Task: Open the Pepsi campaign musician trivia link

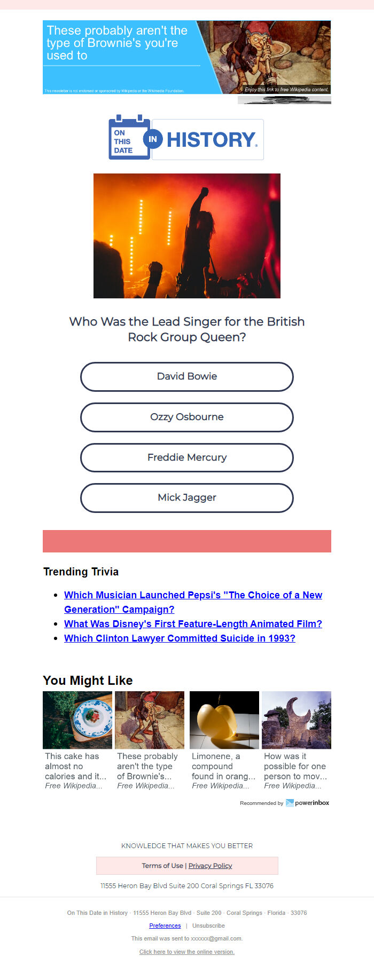Action: coord(193,602)
